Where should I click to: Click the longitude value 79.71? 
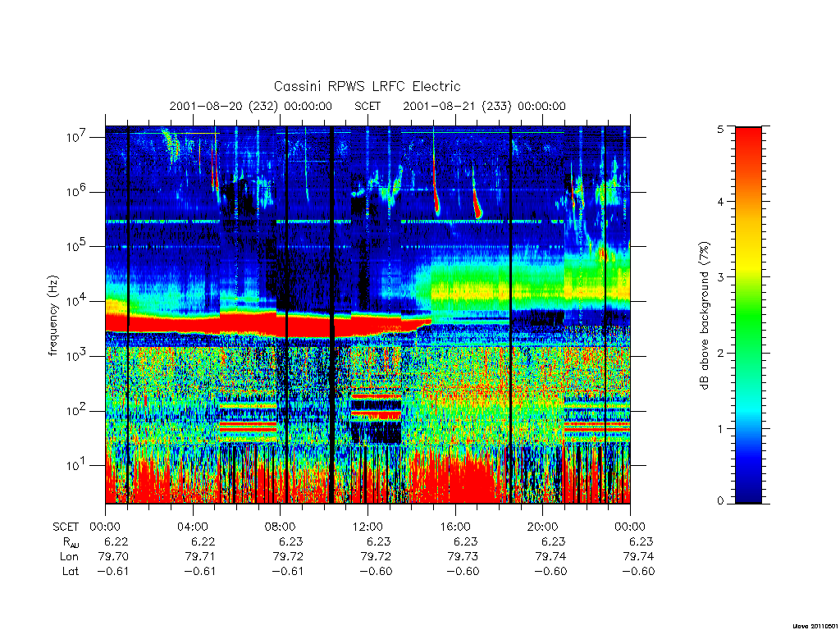[x=200, y=557]
